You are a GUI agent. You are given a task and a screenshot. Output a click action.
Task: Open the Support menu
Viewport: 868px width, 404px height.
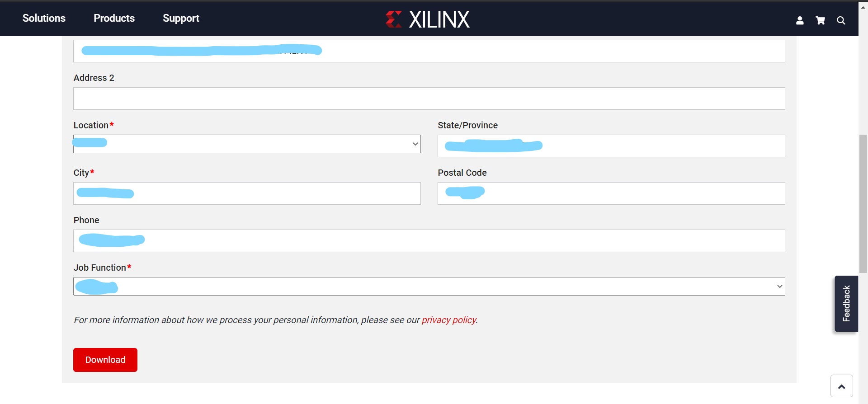[181, 18]
